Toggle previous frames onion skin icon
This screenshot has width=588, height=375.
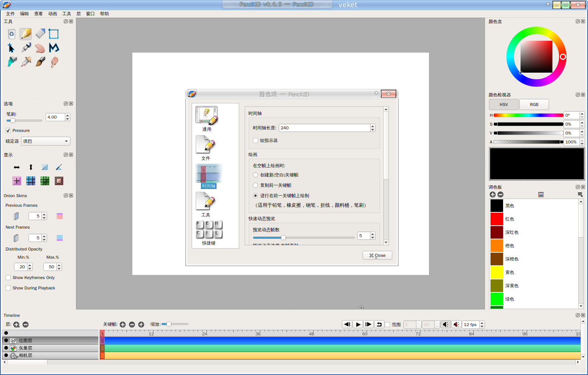[x=16, y=216]
